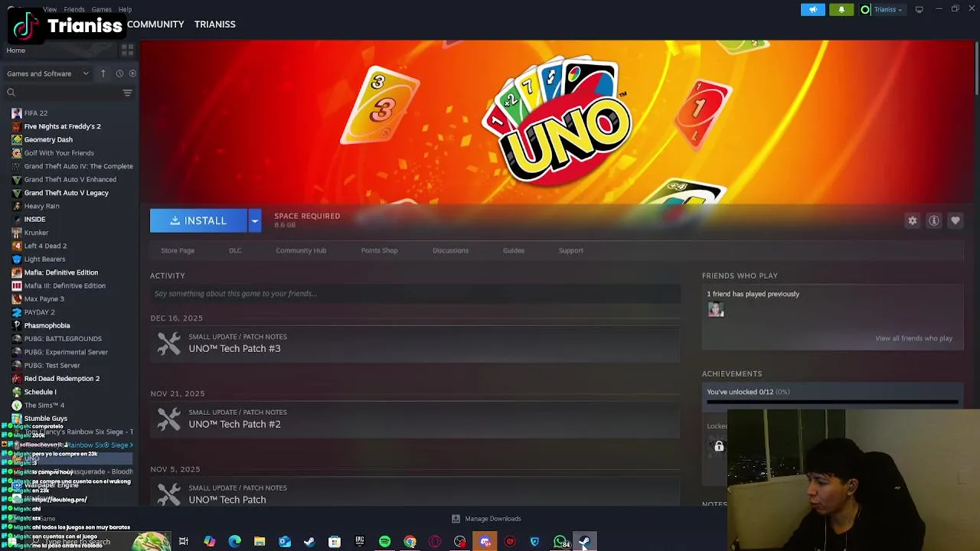
Task: Click Big Picture mode monitor icon
Action: (x=919, y=9)
